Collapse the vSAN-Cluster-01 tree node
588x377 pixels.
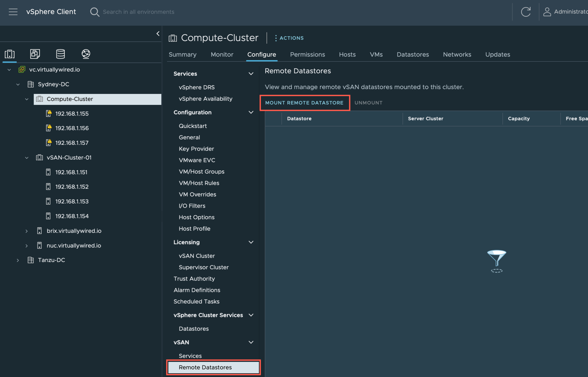27,157
